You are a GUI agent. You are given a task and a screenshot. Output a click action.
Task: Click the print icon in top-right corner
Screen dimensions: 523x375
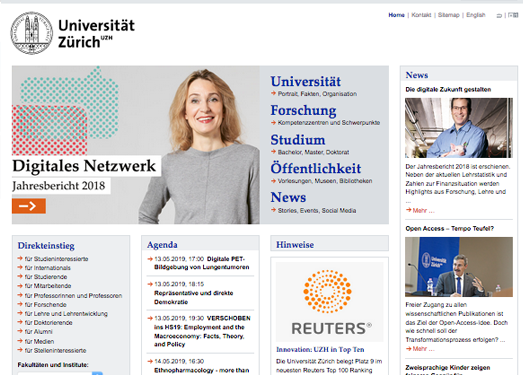[499, 15]
